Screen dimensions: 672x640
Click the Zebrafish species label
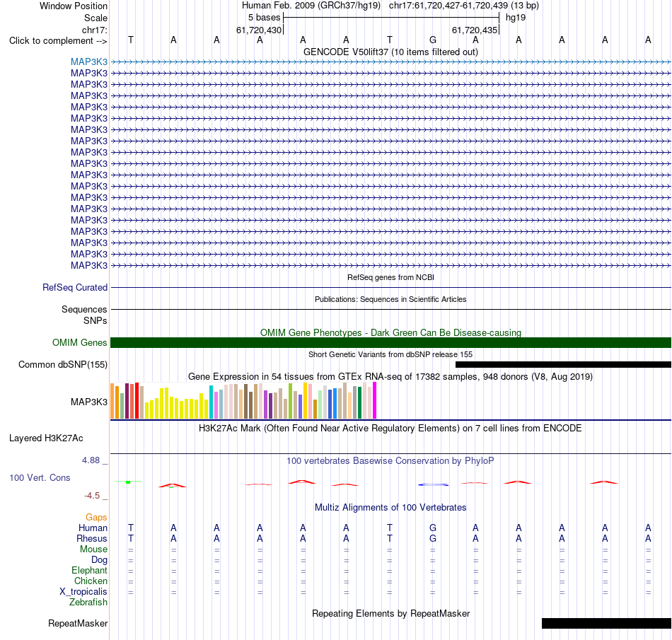[88, 602]
